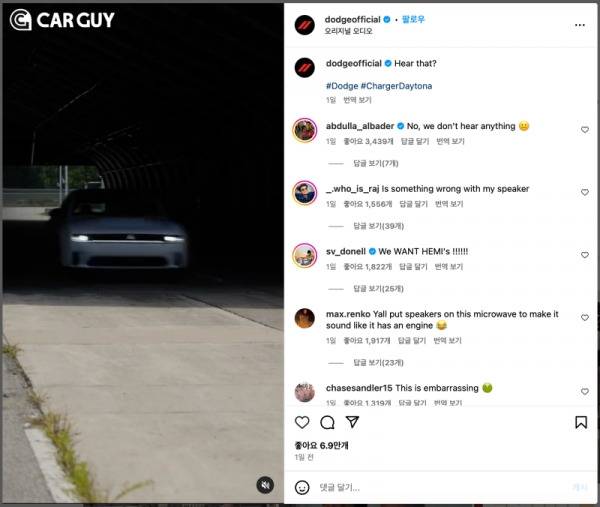Like max.renko's microwave comment
This screenshot has width=600, height=507.
pyautogui.click(x=585, y=318)
